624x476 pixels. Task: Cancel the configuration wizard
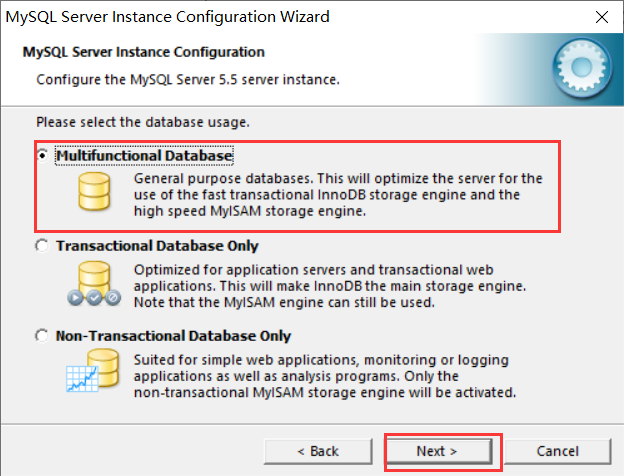point(557,451)
